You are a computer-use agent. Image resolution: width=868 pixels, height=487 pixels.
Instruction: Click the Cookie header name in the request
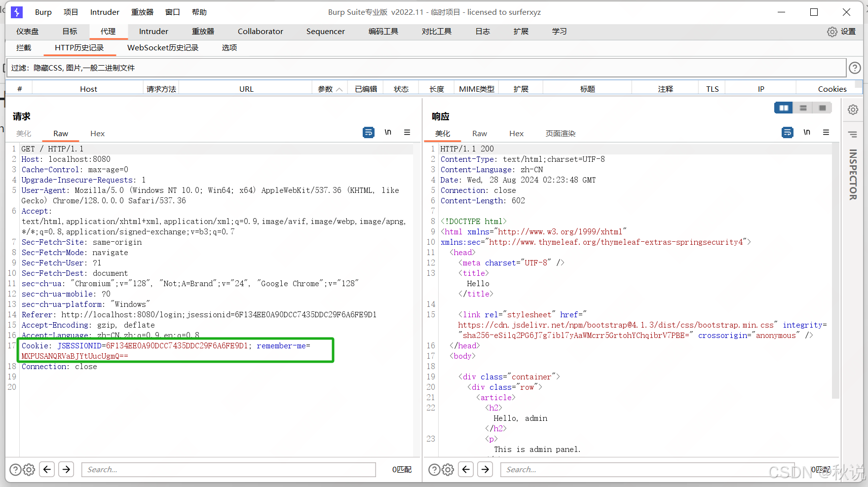(36, 346)
